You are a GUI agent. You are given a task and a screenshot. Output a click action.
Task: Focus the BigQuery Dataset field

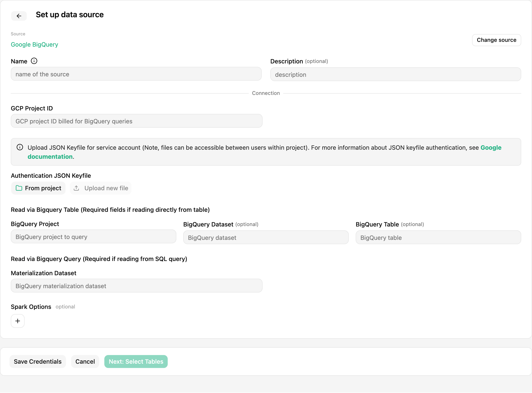[x=266, y=237]
